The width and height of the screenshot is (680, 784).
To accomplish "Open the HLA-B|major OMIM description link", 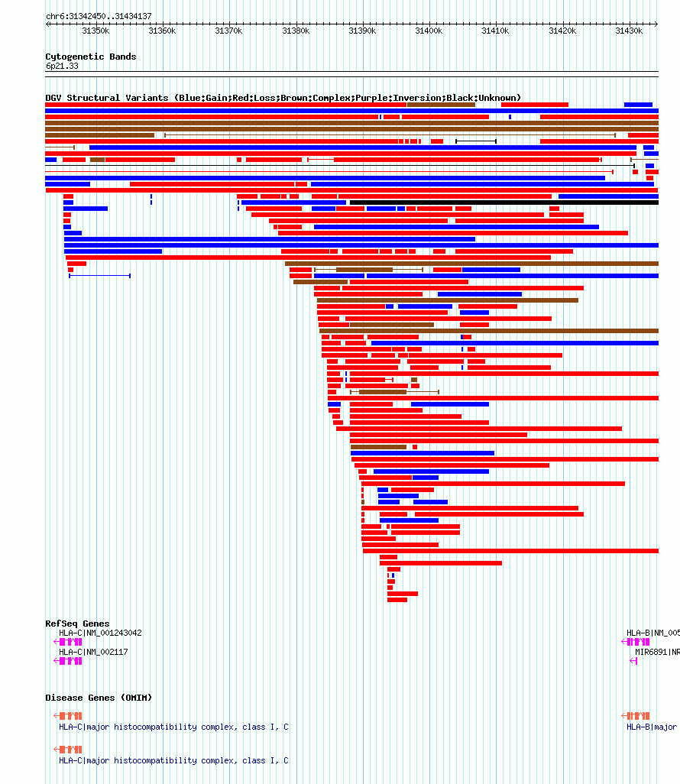I will click(x=652, y=727).
